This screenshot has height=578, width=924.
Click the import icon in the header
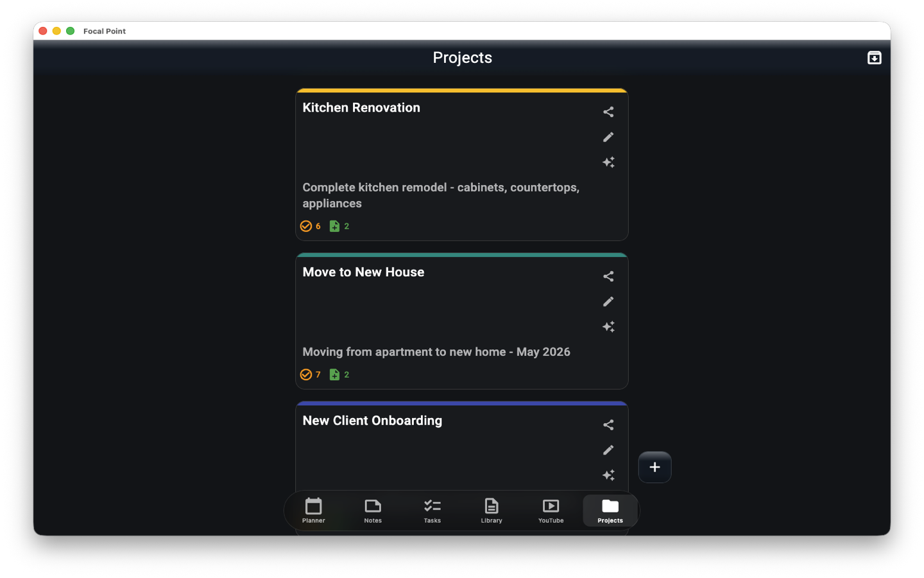point(874,57)
